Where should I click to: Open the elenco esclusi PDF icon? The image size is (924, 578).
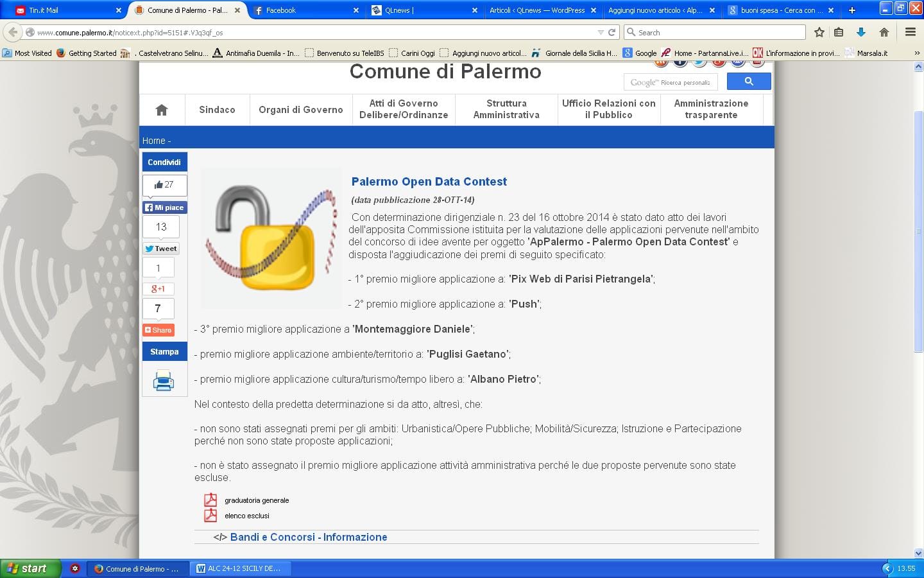coord(210,515)
